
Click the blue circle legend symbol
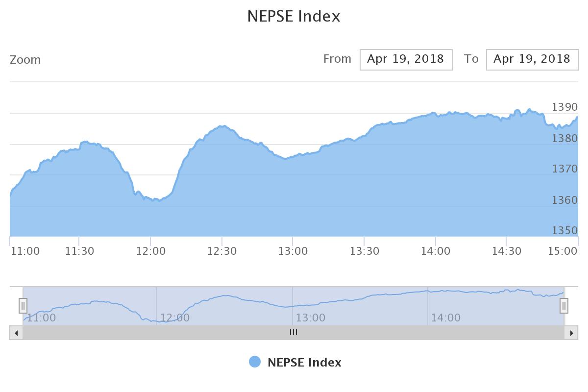[x=255, y=362]
